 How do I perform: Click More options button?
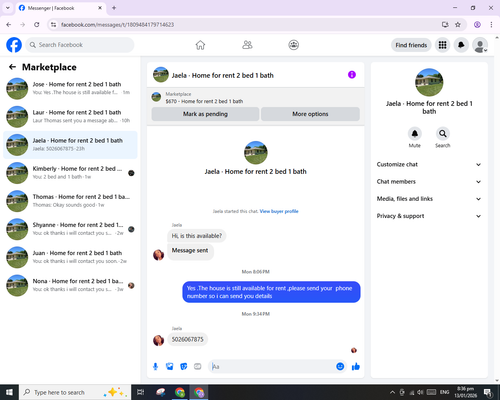coord(310,114)
